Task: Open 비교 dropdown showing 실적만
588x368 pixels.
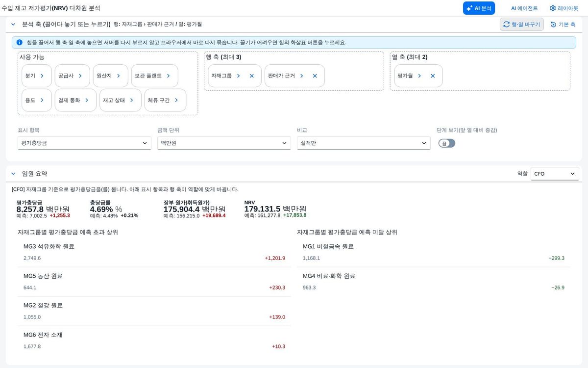Action: [x=364, y=143]
